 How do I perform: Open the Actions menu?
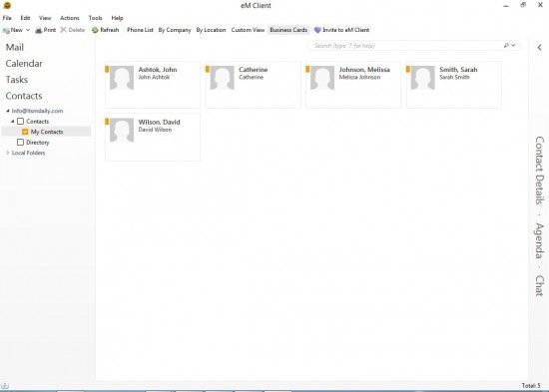(70, 18)
